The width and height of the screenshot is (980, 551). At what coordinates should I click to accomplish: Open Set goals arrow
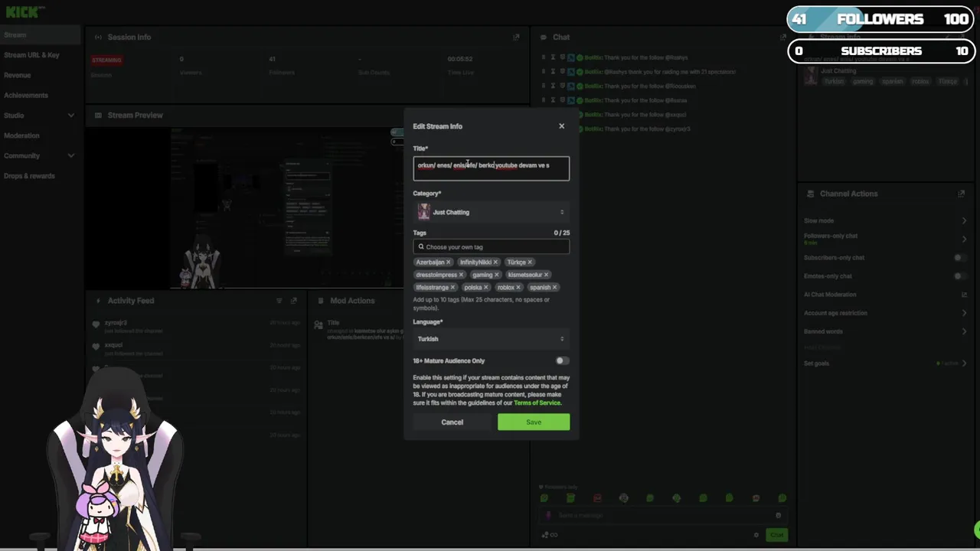click(964, 363)
